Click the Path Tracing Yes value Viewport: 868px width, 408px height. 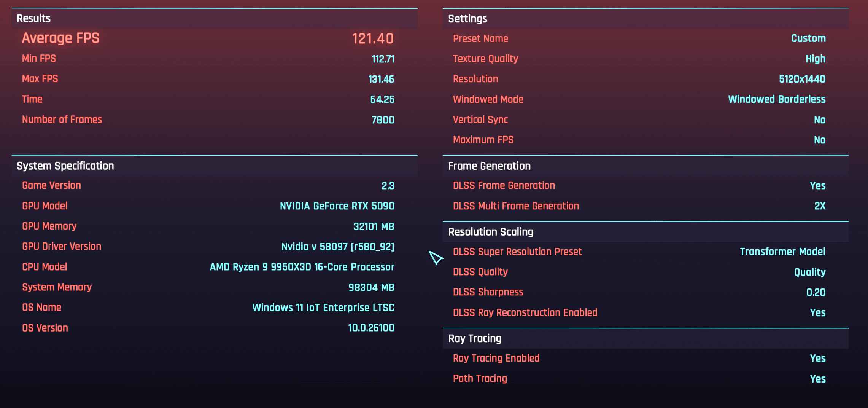tap(817, 379)
